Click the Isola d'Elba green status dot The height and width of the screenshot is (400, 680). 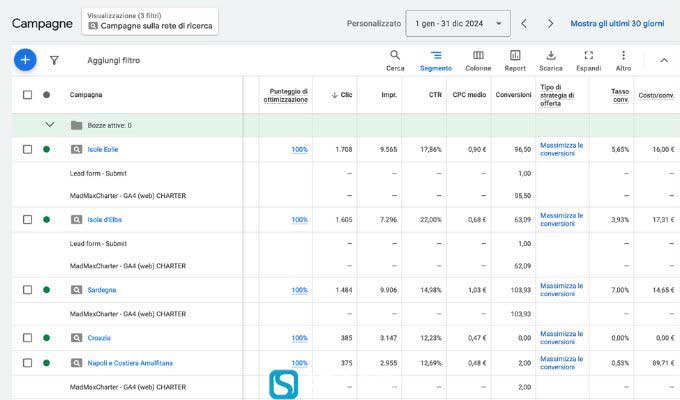(46, 220)
